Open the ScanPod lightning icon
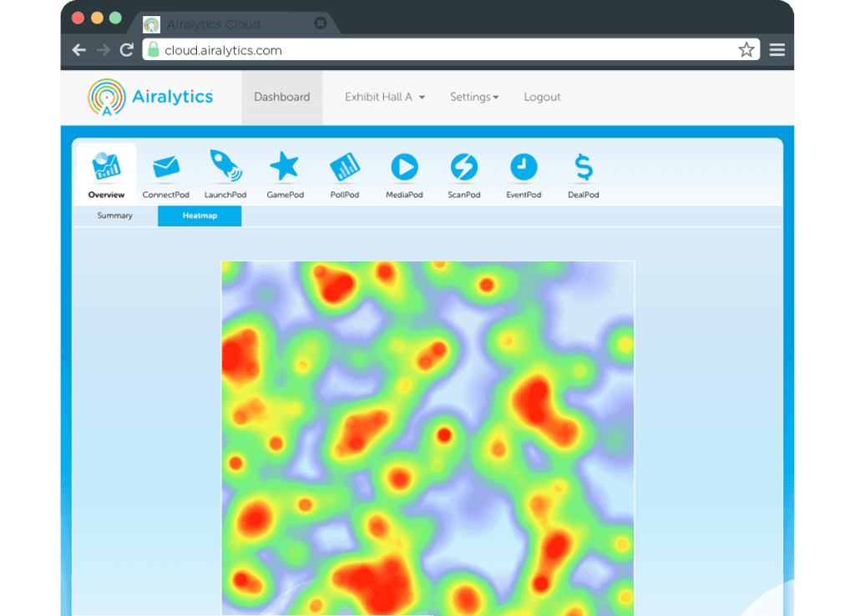This screenshot has width=855, height=616. click(464, 167)
